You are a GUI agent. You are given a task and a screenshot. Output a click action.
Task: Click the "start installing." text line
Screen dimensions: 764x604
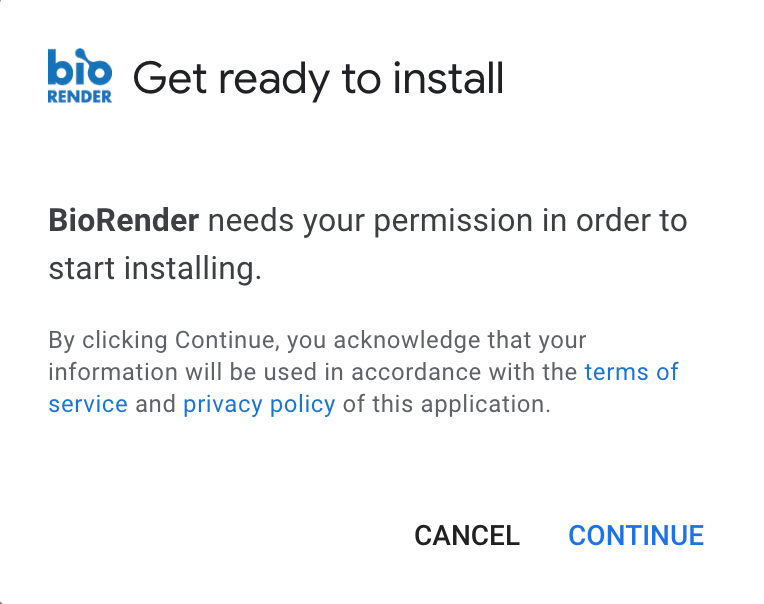click(155, 268)
